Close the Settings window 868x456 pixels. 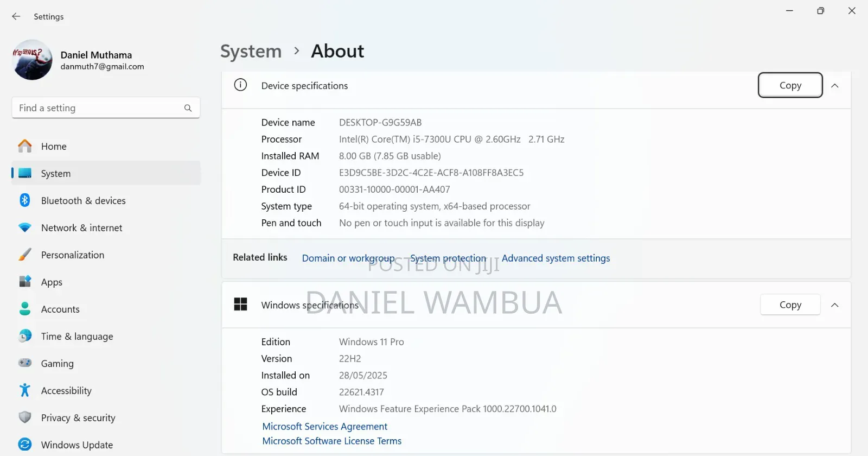click(852, 11)
